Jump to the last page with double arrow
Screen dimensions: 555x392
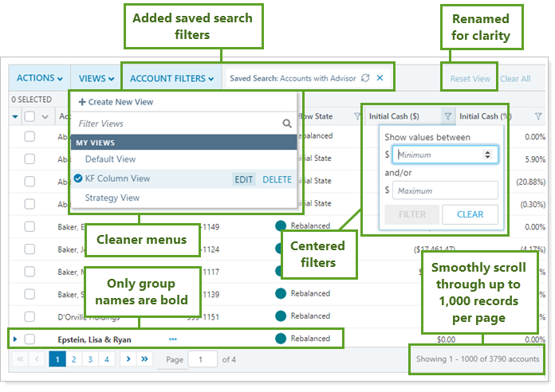tap(145, 359)
